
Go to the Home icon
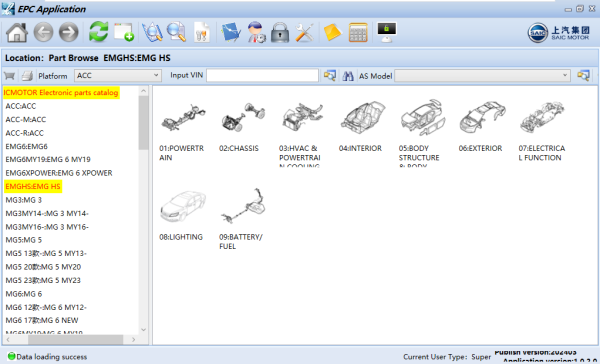pyautogui.click(x=17, y=33)
